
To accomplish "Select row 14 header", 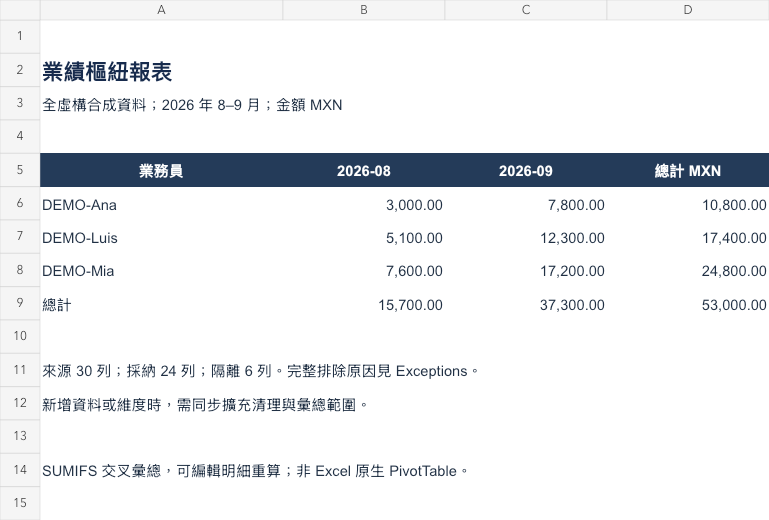I will tap(20, 470).
